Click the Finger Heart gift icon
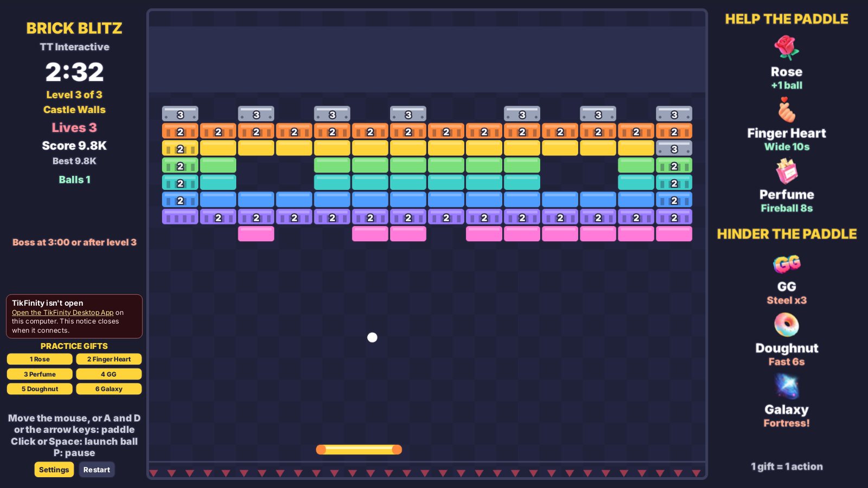Image resolution: width=868 pixels, height=488 pixels. (x=787, y=110)
